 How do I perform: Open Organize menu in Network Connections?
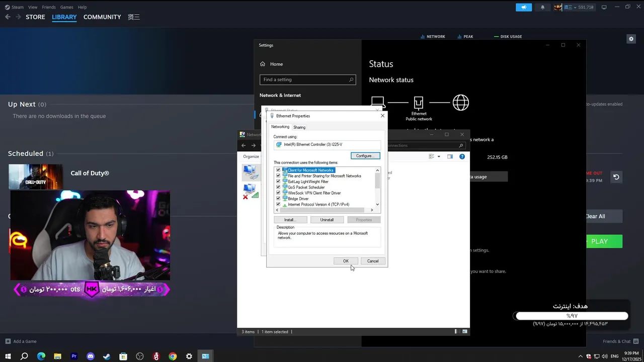click(x=251, y=156)
